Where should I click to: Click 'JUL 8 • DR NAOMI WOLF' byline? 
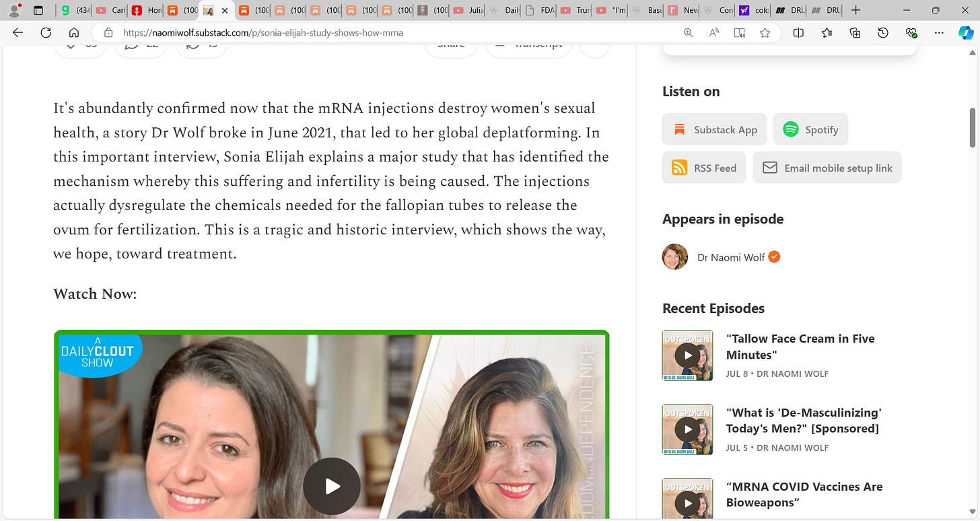(777, 374)
